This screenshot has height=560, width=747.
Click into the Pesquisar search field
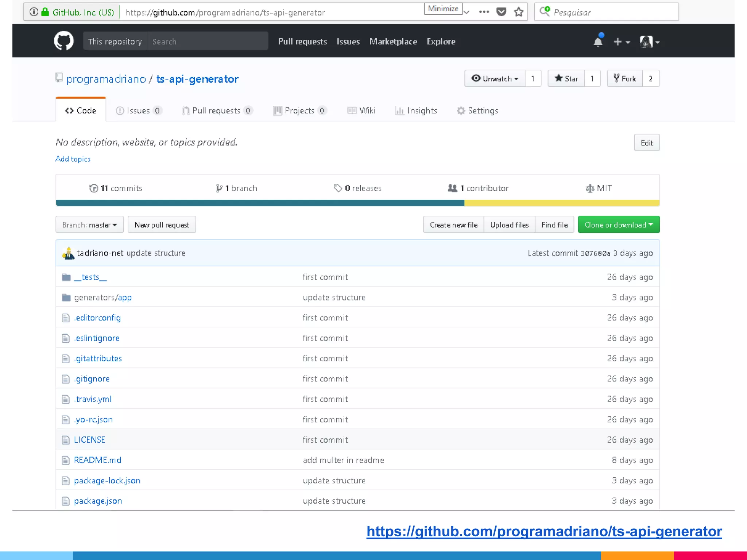pyautogui.click(x=606, y=12)
